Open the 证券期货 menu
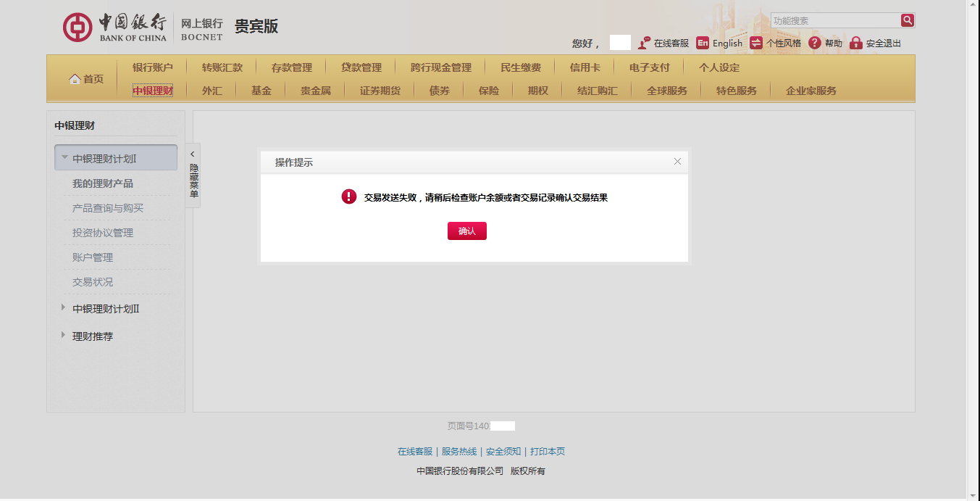Viewport: 980px width, 501px height. click(x=380, y=91)
